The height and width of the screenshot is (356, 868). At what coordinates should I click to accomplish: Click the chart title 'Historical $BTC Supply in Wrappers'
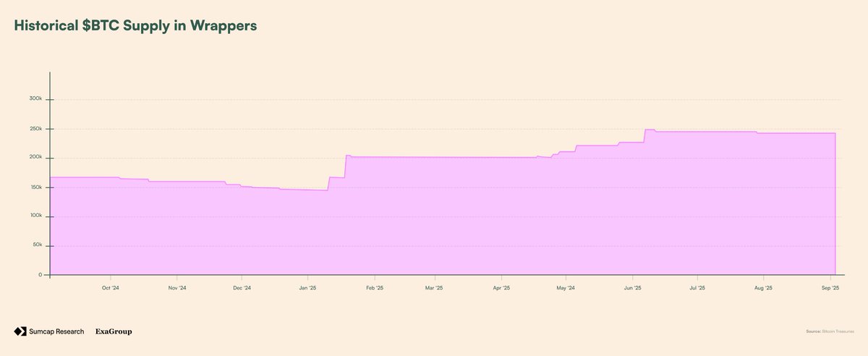coord(136,25)
